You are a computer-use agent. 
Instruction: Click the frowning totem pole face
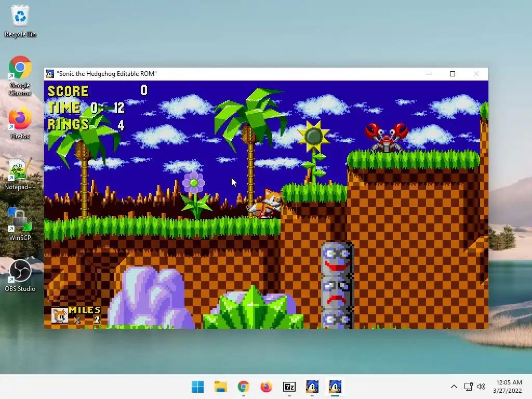(x=337, y=293)
